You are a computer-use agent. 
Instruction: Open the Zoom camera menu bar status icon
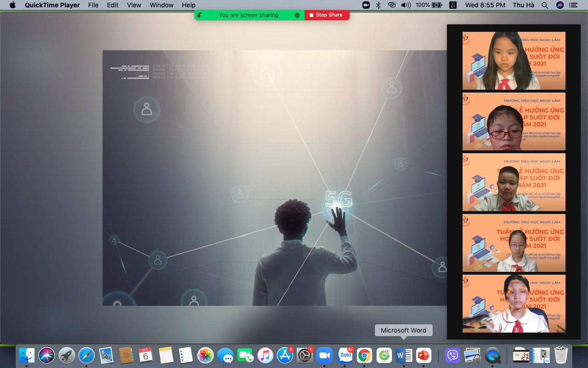coord(366,5)
